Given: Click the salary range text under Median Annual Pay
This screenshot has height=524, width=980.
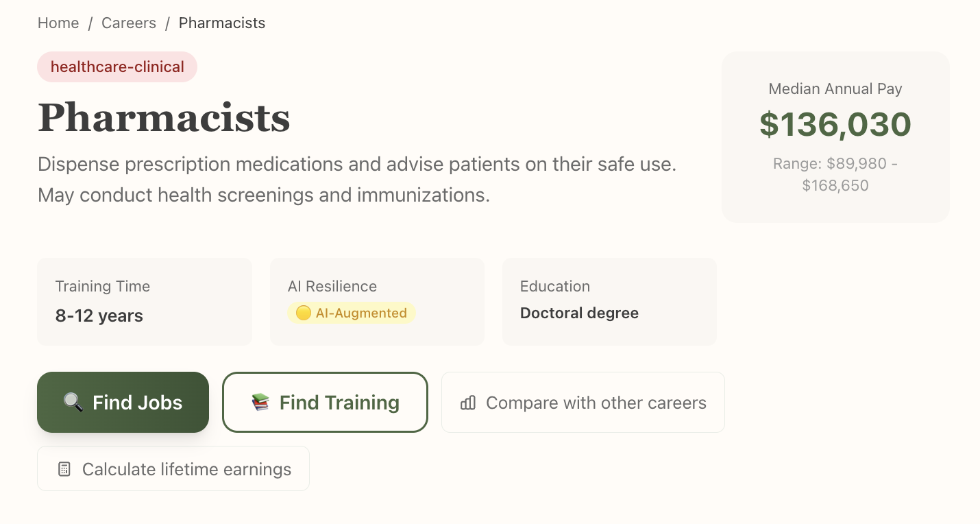Looking at the screenshot, I should 835,174.
